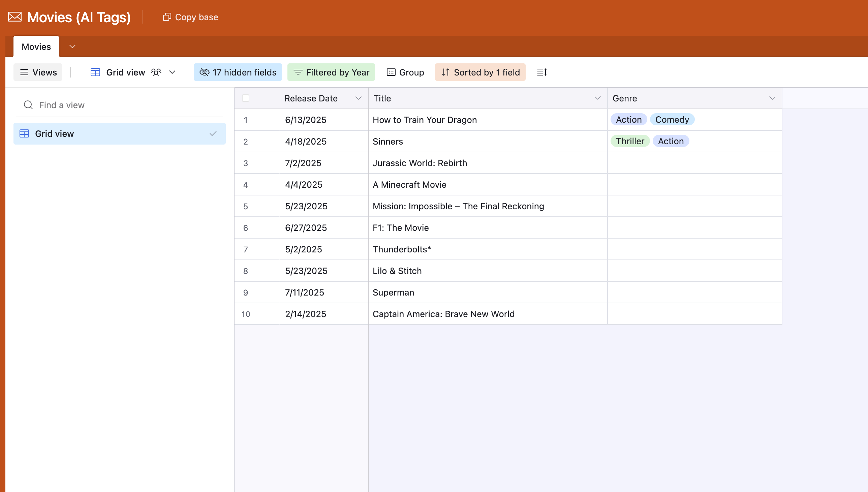Screen dimensions: 868x492
Task: Click the filter lines icon
Action: (298, 72)
